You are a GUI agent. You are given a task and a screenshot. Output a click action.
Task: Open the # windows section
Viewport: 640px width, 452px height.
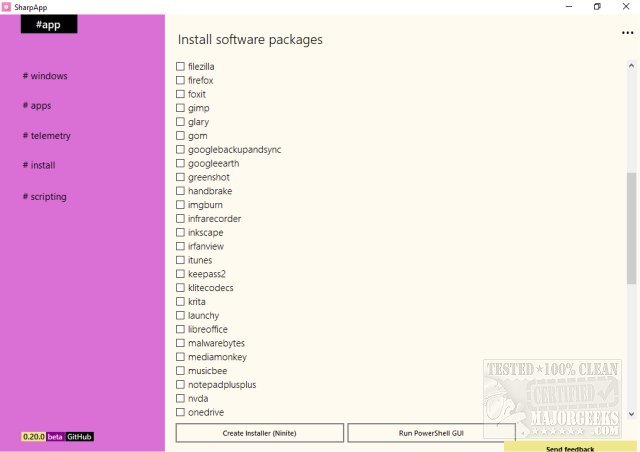[x=45, y=76]
